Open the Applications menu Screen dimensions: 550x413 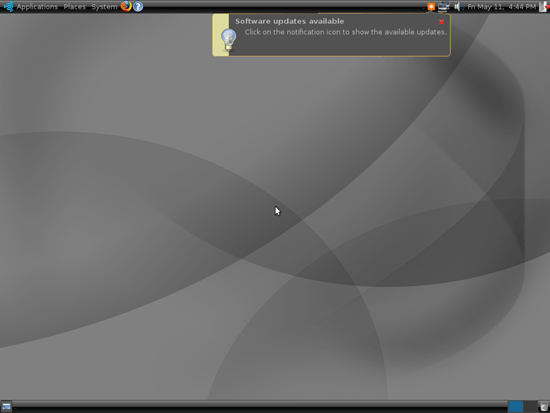tap(37, 7)
